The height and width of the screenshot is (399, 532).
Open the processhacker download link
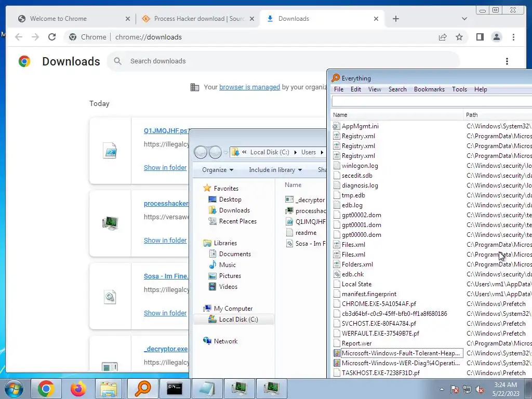pos(166,203)
